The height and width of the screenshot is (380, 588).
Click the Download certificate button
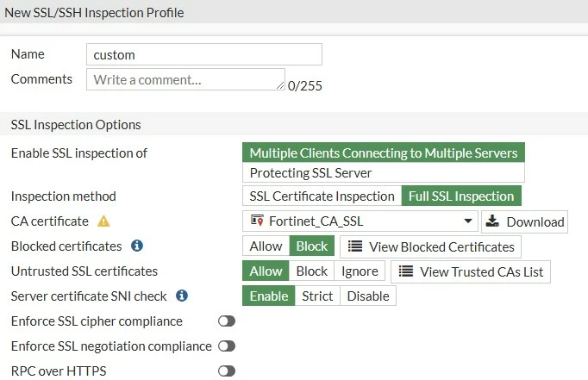point(524,221)
